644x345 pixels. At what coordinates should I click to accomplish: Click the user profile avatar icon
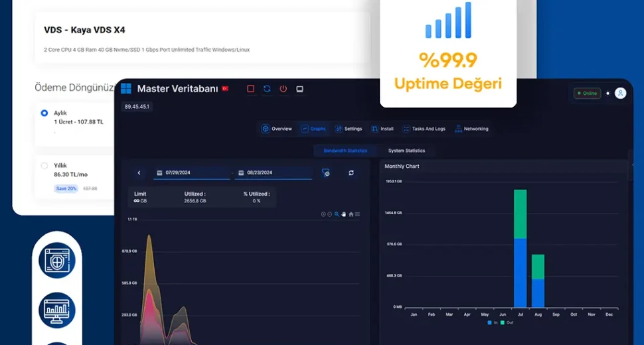tap(620, 94)
